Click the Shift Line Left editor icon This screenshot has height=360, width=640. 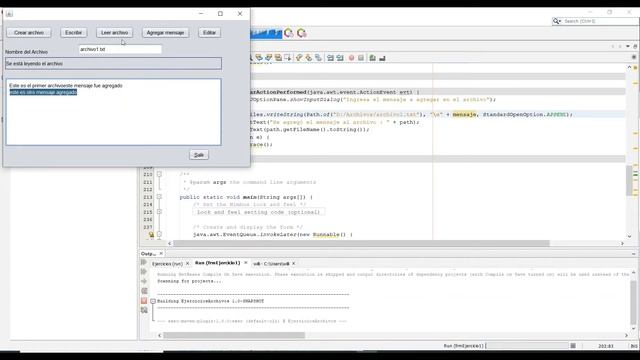[330, 58]
